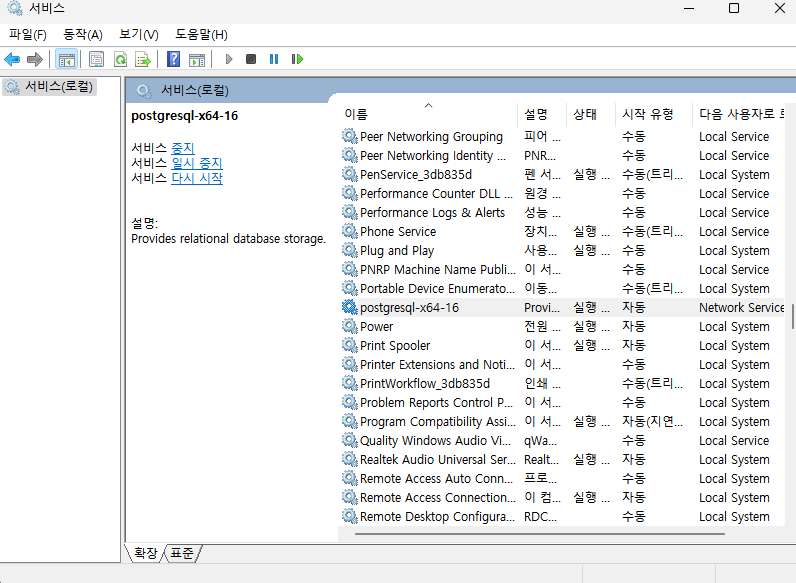This screenshot has height=583, width=796.
Task: Select Realtek Audio Universal Service row
Action: coord(563,459)
